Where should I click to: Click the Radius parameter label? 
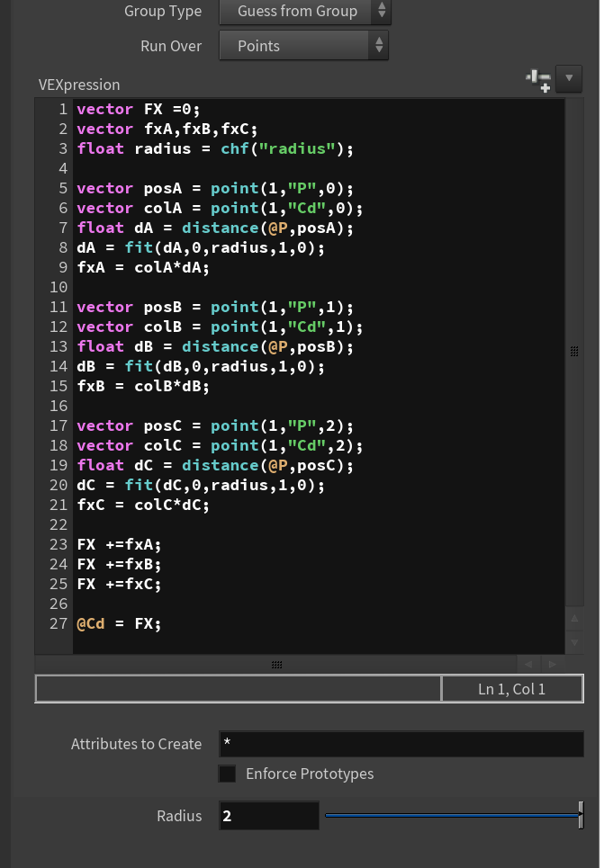point(179,816)
